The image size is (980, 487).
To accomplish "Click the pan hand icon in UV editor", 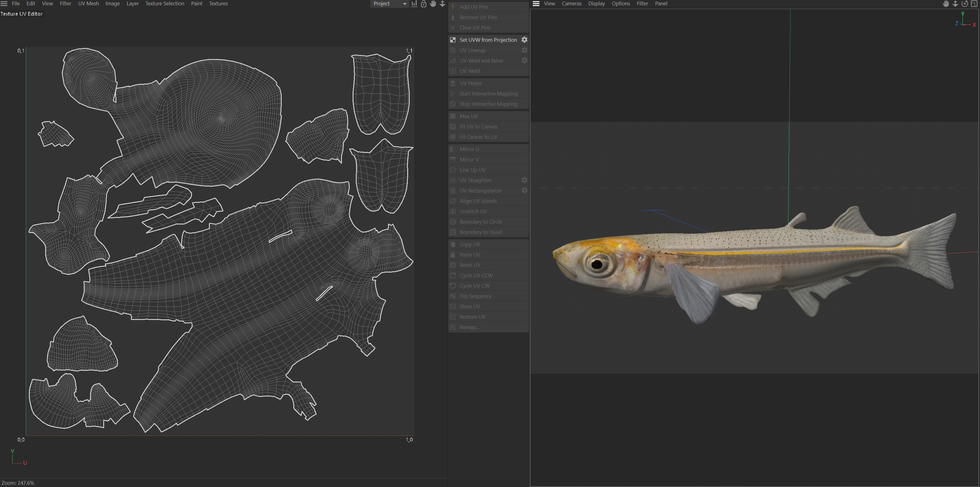I will [x=433, y=4].
